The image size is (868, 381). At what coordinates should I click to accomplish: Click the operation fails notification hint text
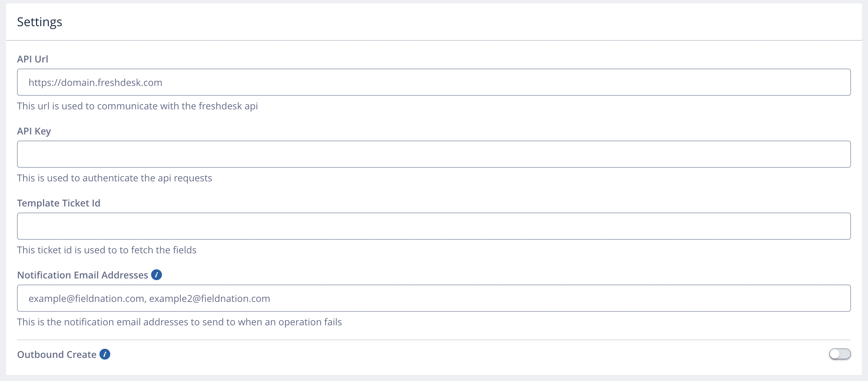(x=179, y=322)
